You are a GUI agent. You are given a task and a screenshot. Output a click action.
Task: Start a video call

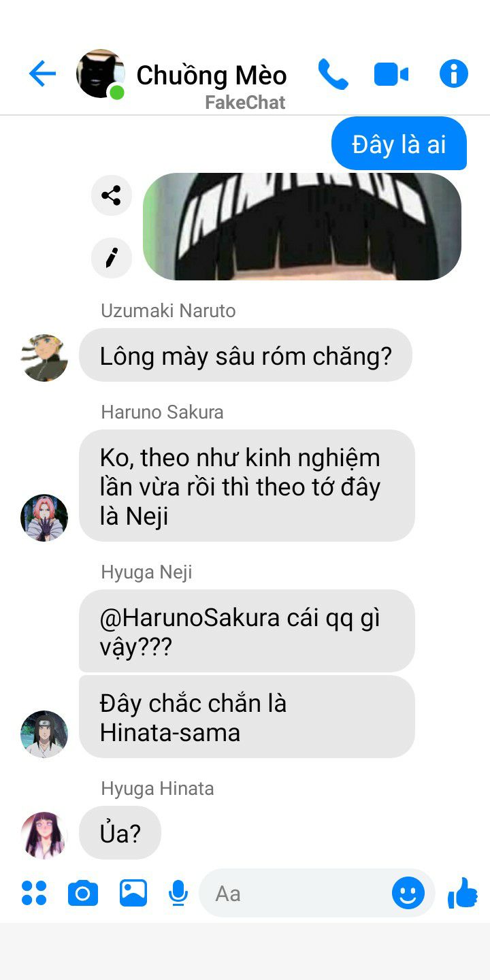[391, 74]
